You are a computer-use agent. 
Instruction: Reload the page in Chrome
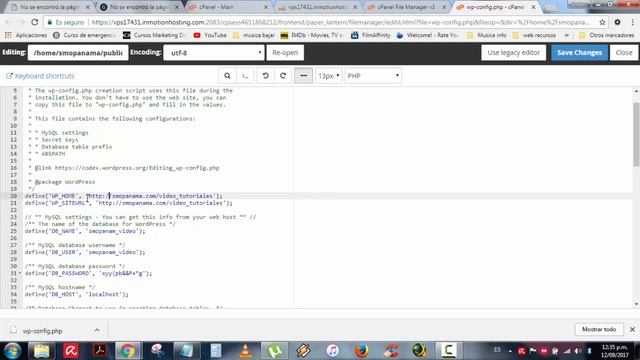35,22
